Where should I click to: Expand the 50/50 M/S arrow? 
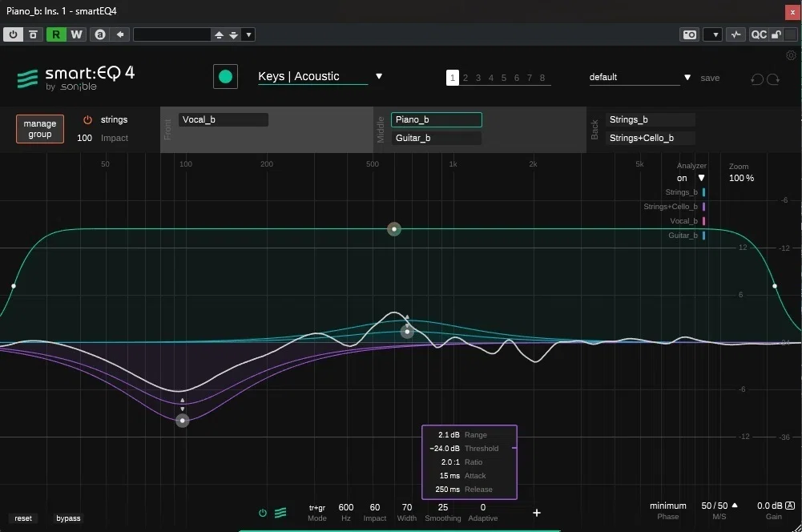click(735, 506)
